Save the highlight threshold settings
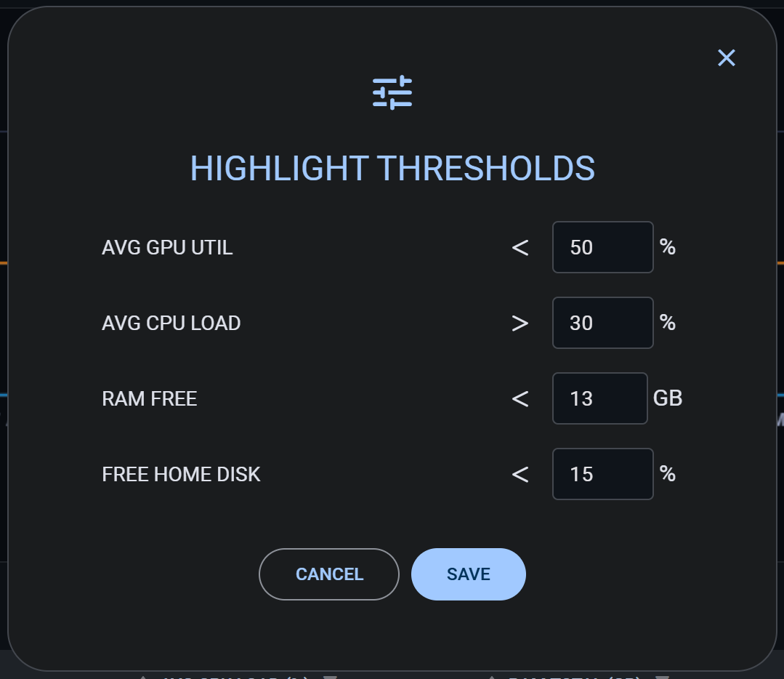Viewport: 784px width, 679px height. click(468, 574)
